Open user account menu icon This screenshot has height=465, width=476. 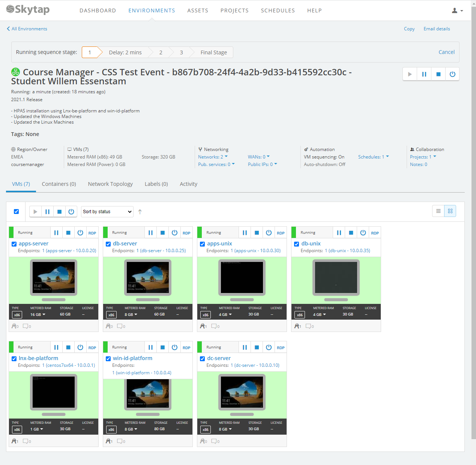click(457, 10)
